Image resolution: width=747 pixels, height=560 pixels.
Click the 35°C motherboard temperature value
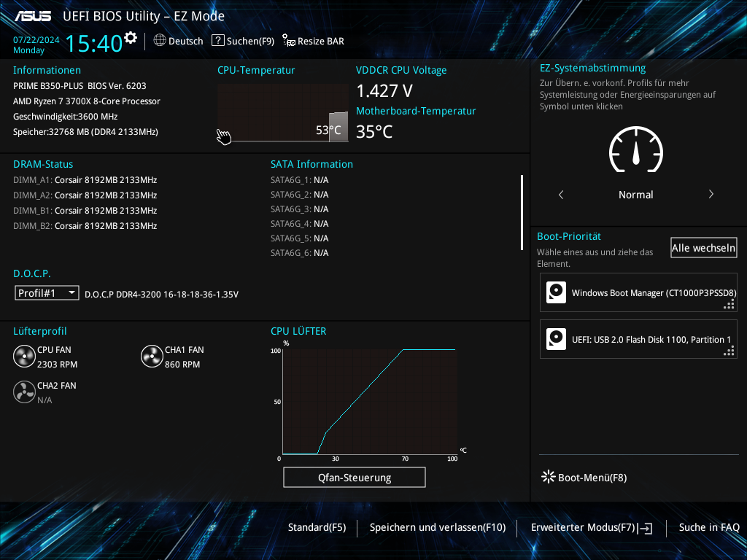pos(374,131)
